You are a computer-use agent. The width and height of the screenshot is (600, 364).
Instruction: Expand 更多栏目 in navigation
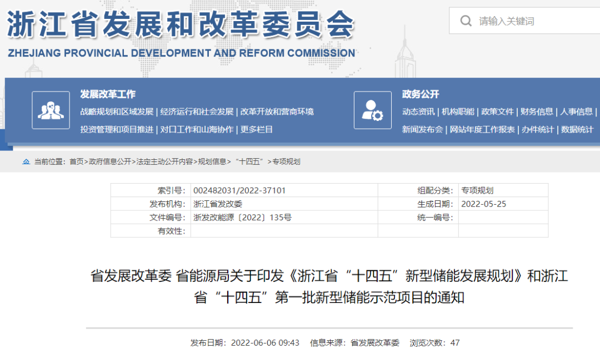[x=257, y=129]
